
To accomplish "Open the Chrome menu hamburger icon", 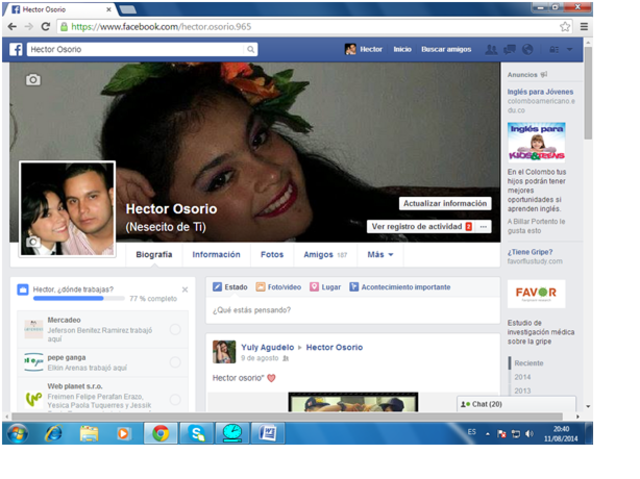I will (584, 27).
